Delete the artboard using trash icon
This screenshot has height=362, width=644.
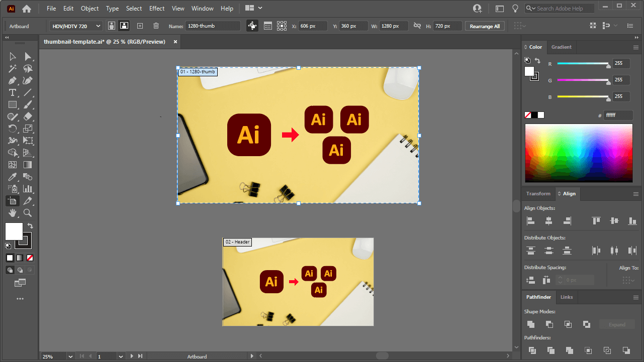[156, 26]
